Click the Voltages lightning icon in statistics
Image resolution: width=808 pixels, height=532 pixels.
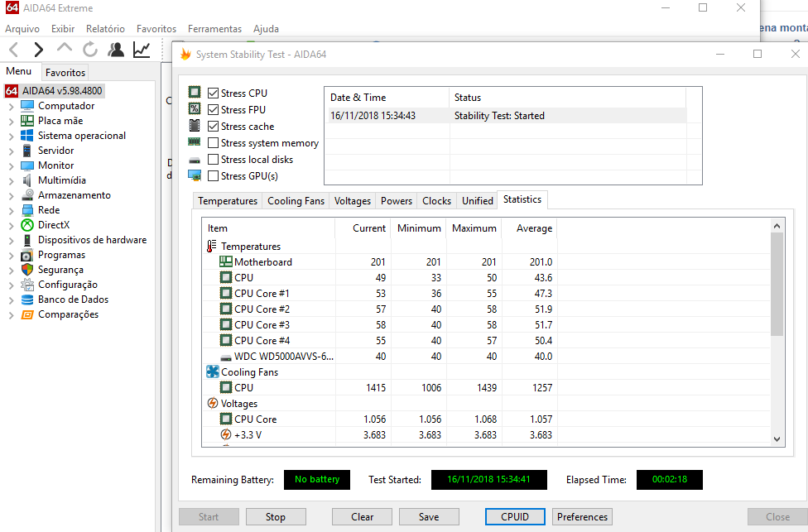212,403
